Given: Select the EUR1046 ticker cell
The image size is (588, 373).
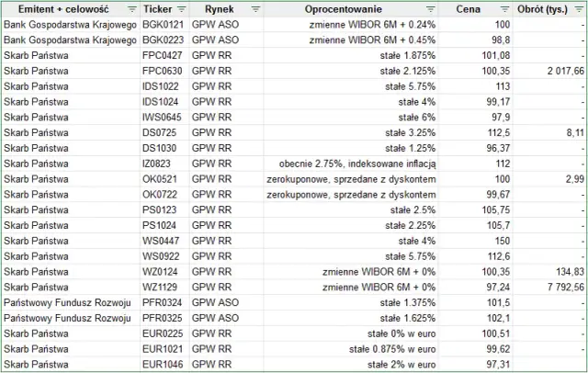Looking at the screenshot, I should point(165,365).
